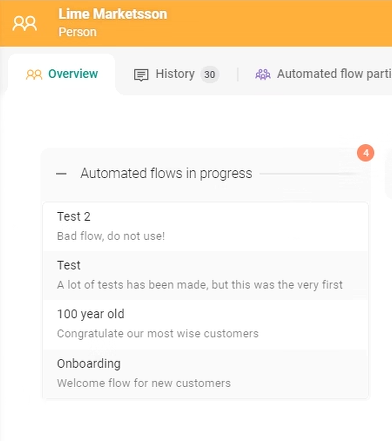Click the History count badge 30
Viewport: 392px width, 441px height.
point(210,74)
